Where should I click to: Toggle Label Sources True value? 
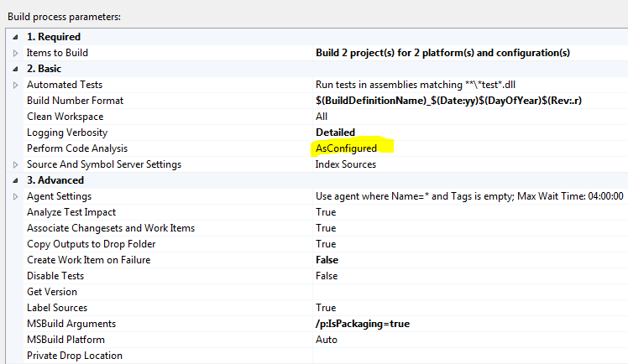(326, 308)
